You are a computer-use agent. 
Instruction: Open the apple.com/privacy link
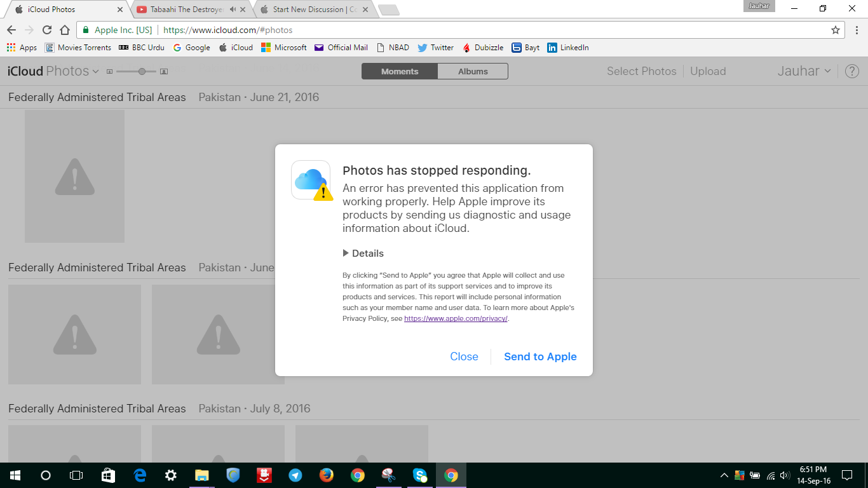coord(456,319)
